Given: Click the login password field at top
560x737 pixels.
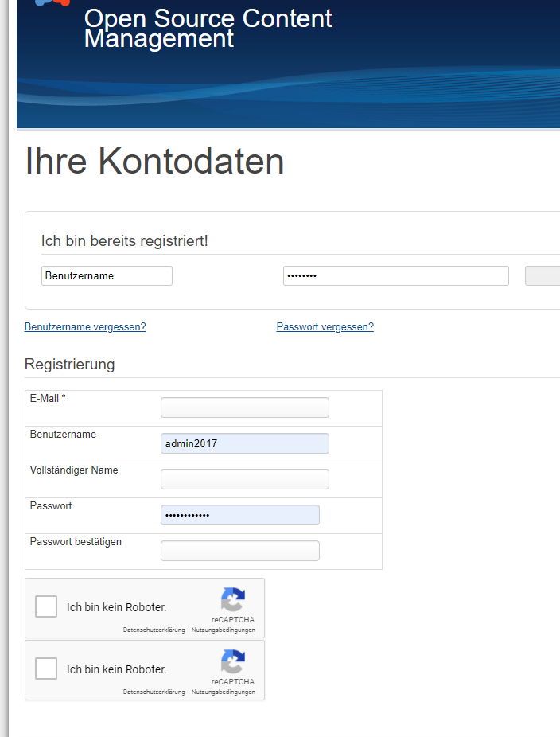Looking at the screenshot, I should 395,276.
